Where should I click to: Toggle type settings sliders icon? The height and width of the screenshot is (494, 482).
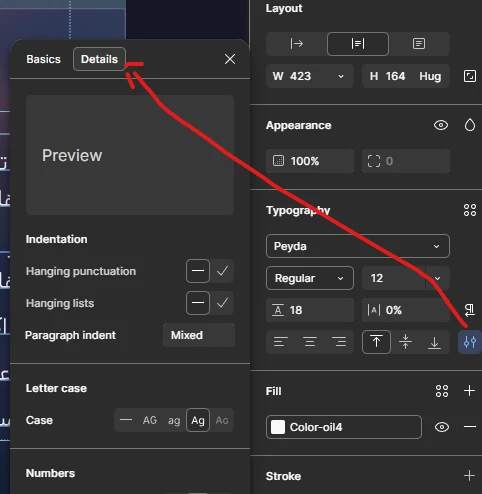[x=469, y=342]
